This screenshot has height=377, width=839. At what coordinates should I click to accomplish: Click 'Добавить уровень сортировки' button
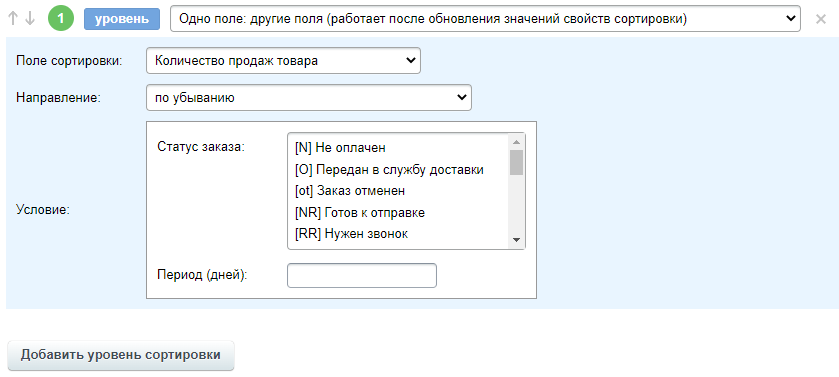(121, 355)
